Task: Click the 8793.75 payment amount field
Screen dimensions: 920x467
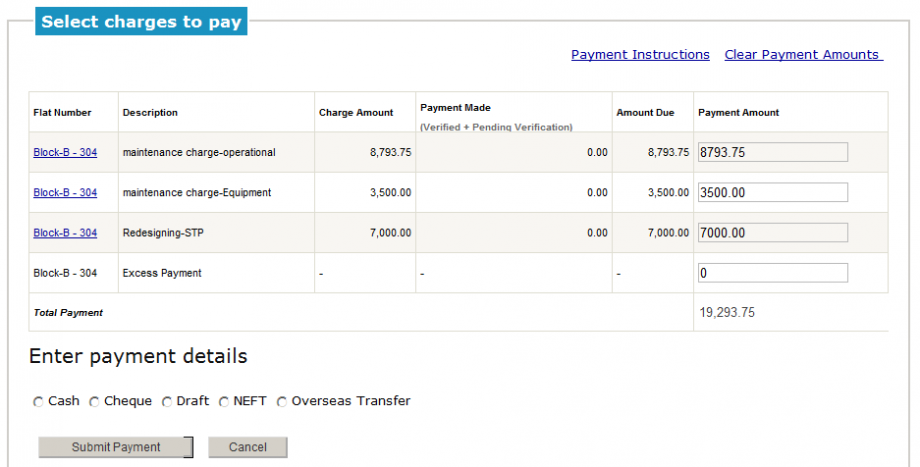Action: coord(772,152)
